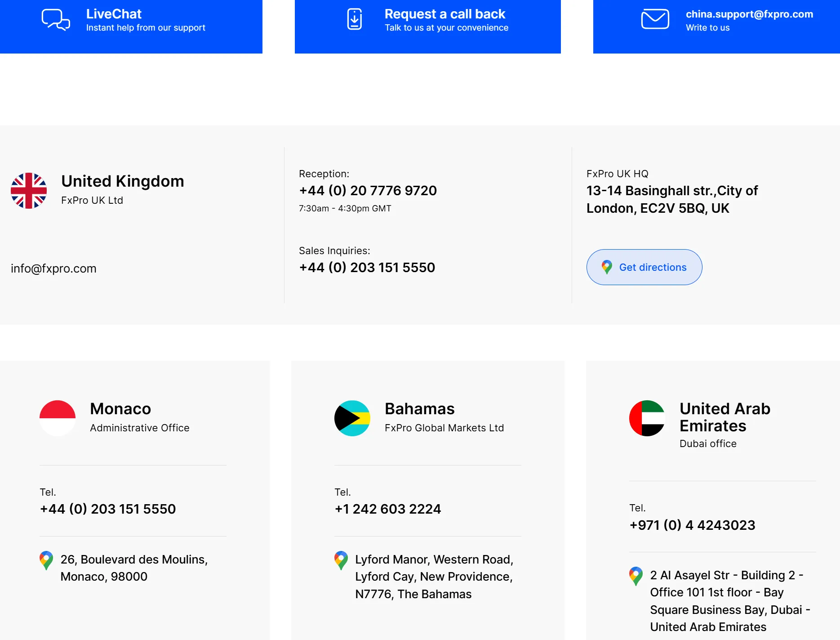Click the Bahamas heading
Screen dimensions: 840x640
click(x=420, y=409)
